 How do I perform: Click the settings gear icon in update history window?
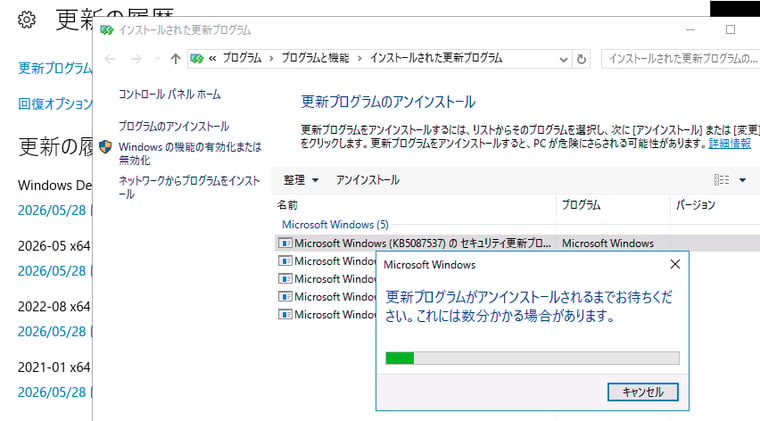27,20
